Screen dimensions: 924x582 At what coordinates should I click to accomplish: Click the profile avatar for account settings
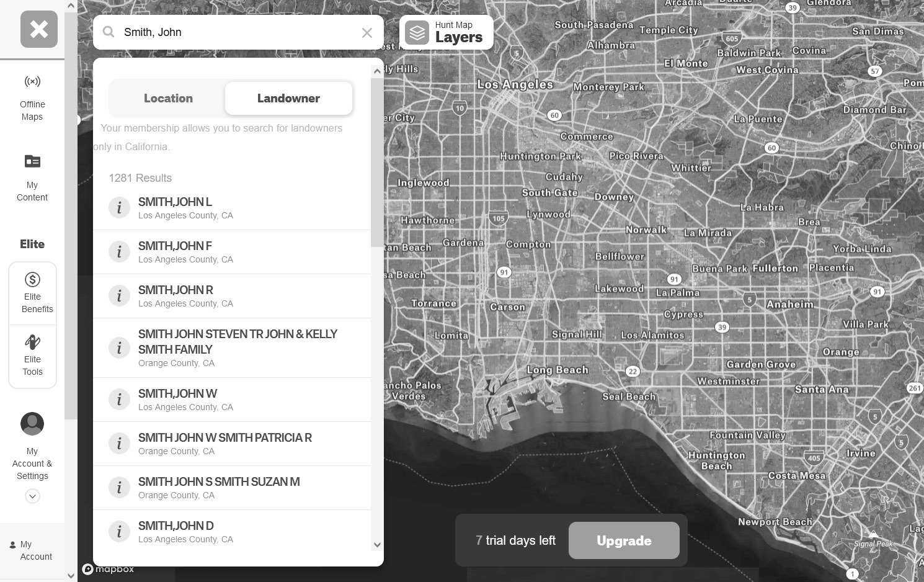point(32,424)
